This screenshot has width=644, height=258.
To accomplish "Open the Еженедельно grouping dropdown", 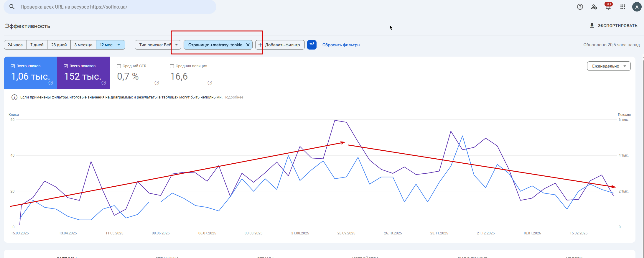I will point(609,66).
